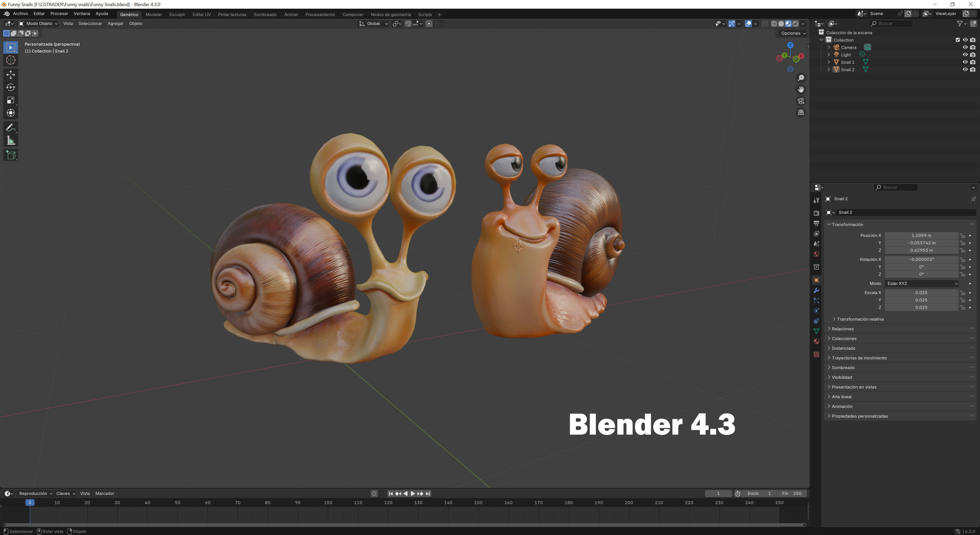Image resolution: width=980 pixels, height=535 pixels.
Task: Open the Object Data mesh tab
Action: (816, 332)
